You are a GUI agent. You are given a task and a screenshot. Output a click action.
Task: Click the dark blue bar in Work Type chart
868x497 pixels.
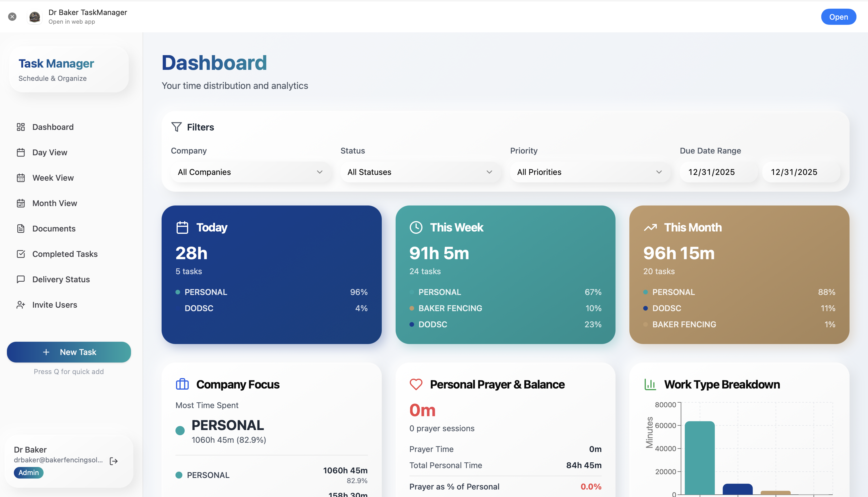point(737,489)
